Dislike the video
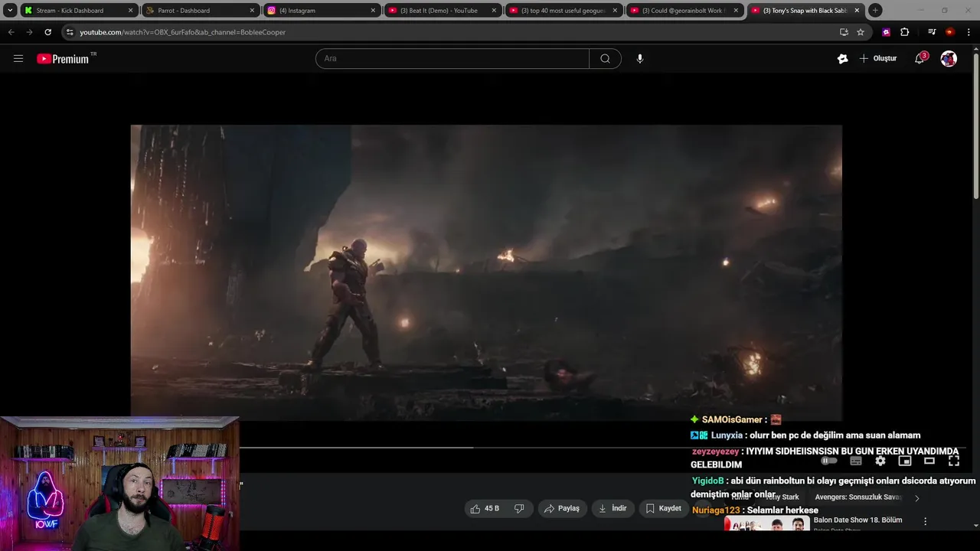Image resolution: width=980 pixels, height=551 pixels. pyautogui.click(x=519, y=508)
